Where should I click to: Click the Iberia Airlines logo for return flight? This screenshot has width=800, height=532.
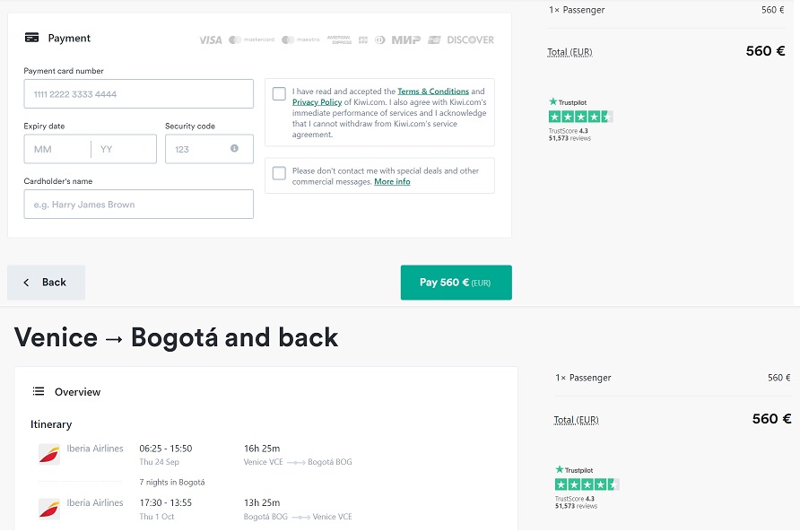pos(49,509)
